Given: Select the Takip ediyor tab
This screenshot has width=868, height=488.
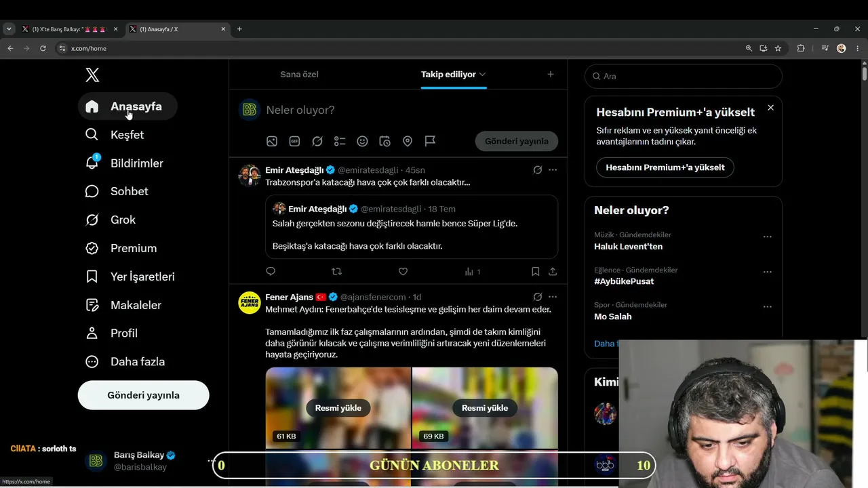Looking at the screenshot, I should tap(448, 75).
